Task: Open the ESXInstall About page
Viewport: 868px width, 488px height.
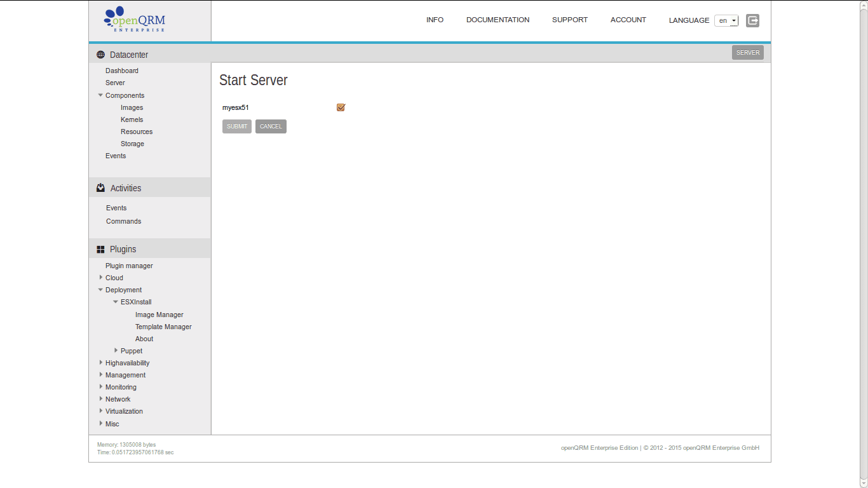Action: (x=144, y=339)
